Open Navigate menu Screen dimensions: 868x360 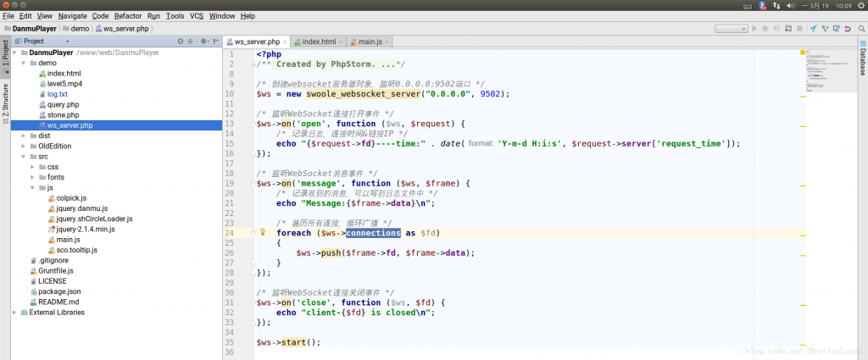[73, 16]
